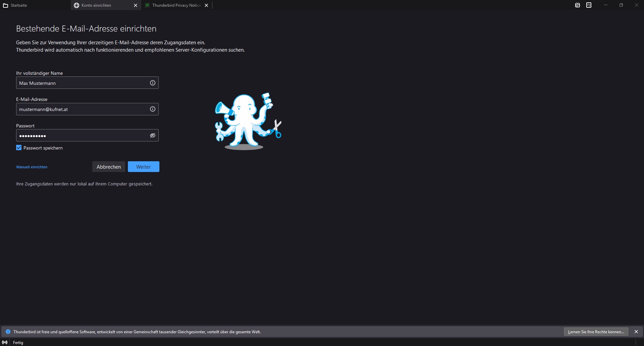The image size is (644, 346).
Task: Dismiss the Thunderbird rights notification bar
Action: 636,332
